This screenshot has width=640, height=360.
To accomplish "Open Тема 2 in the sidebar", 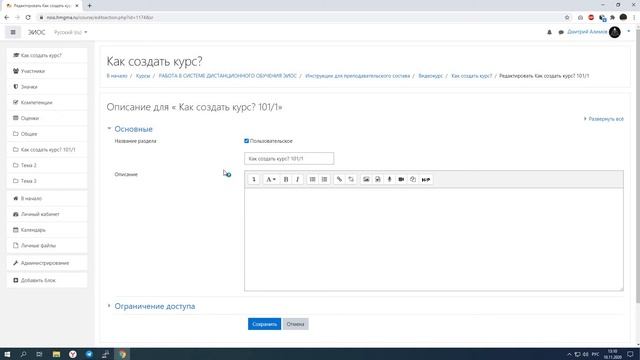I will click(x=47, y=165).
